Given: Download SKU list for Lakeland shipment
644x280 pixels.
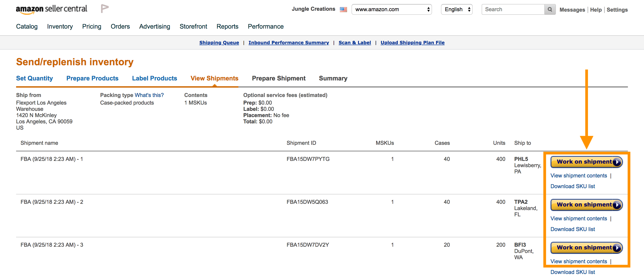Looking at the screenshot, I should pos(572,229).
